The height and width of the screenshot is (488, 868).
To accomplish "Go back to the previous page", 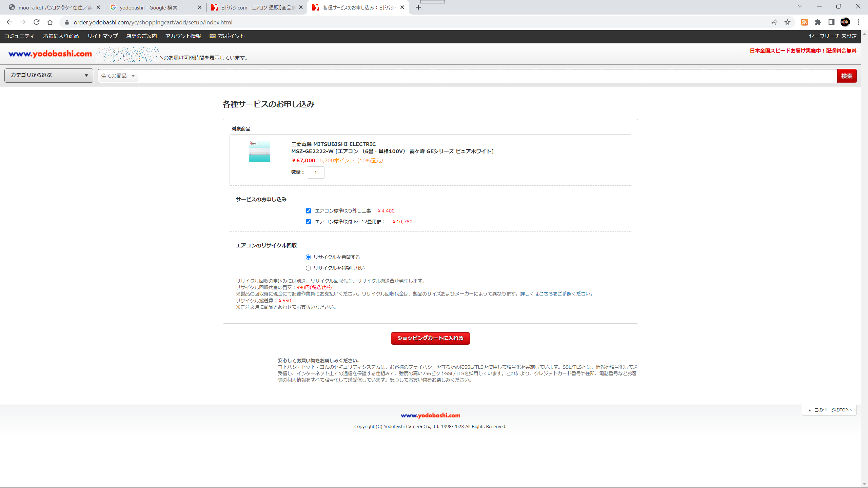I will 9,22.
